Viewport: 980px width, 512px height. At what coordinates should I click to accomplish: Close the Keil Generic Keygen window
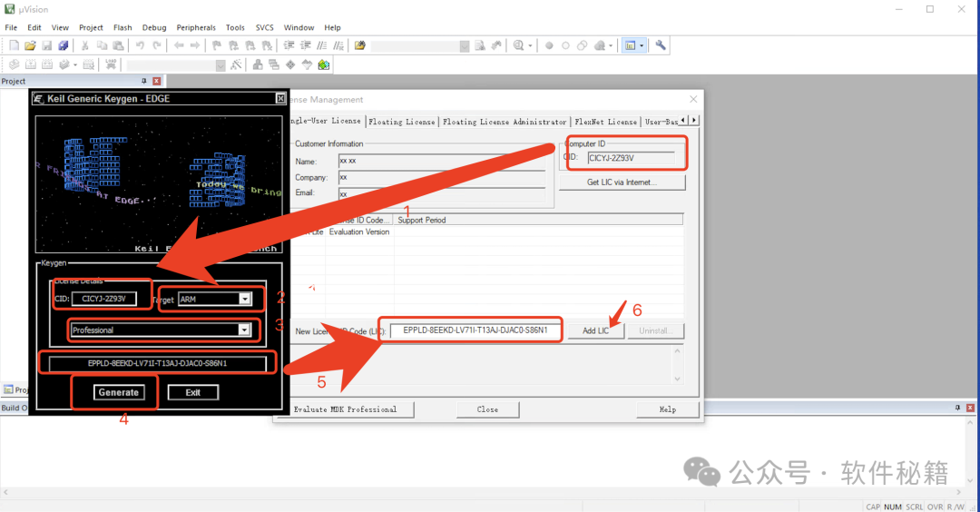click(280, 99)
